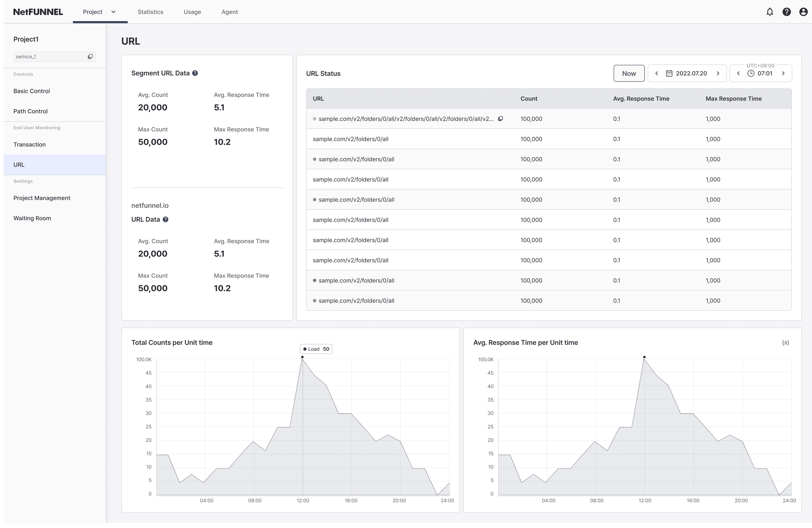Open Path Control in sidebar
Image resolution: width=812 pixels, height=528 pixels.
(55, 111)
